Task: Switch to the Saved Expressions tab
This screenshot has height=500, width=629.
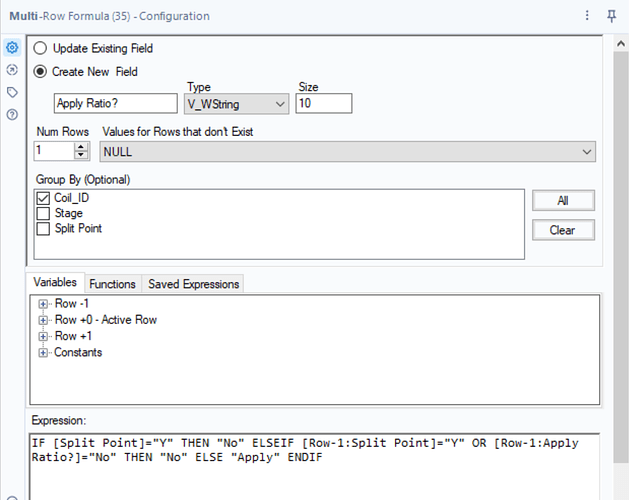Action: pyautogui.click(x=193, y=284)
